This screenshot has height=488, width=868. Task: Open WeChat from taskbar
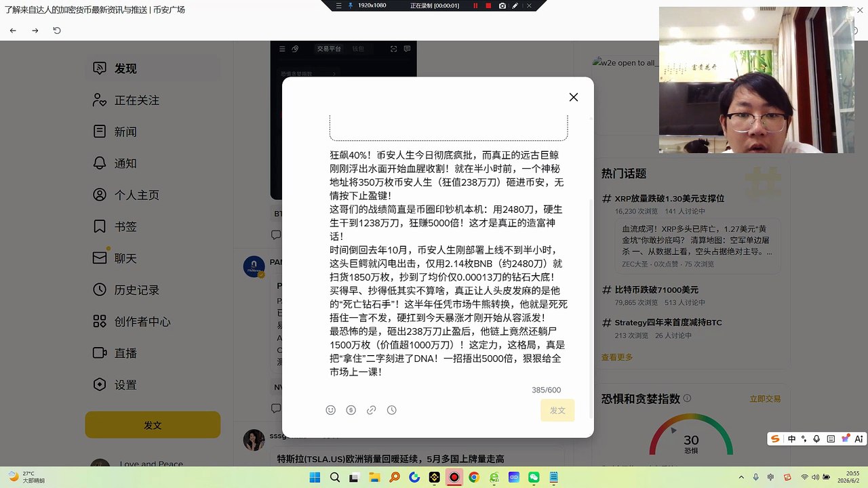[534, 477]
